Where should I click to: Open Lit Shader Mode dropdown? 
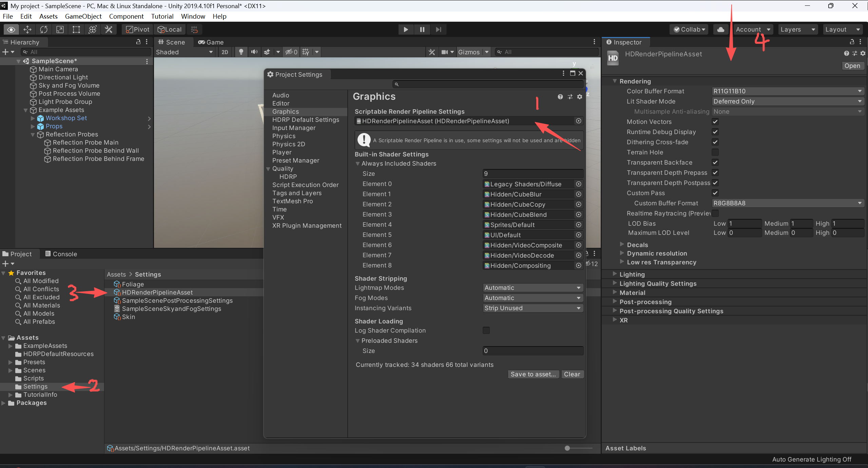[x=787, y=101]
